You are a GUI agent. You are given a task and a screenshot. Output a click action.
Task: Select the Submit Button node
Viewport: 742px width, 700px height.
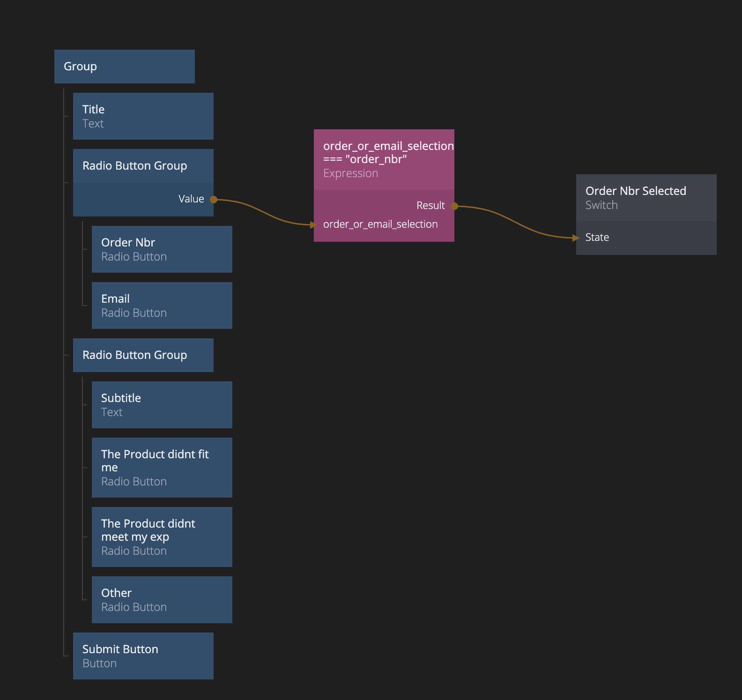pyautogui.click(x=143, y=656)
